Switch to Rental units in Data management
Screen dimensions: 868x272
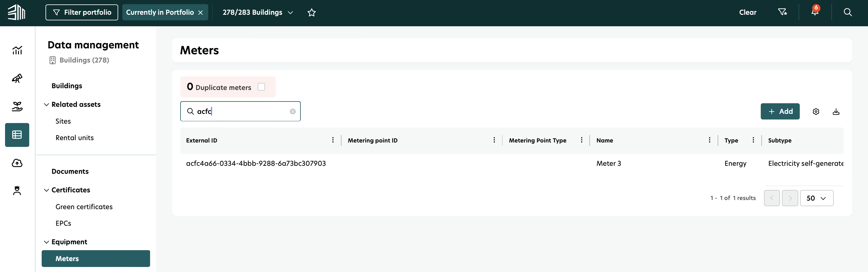click(x=74, y=137)
